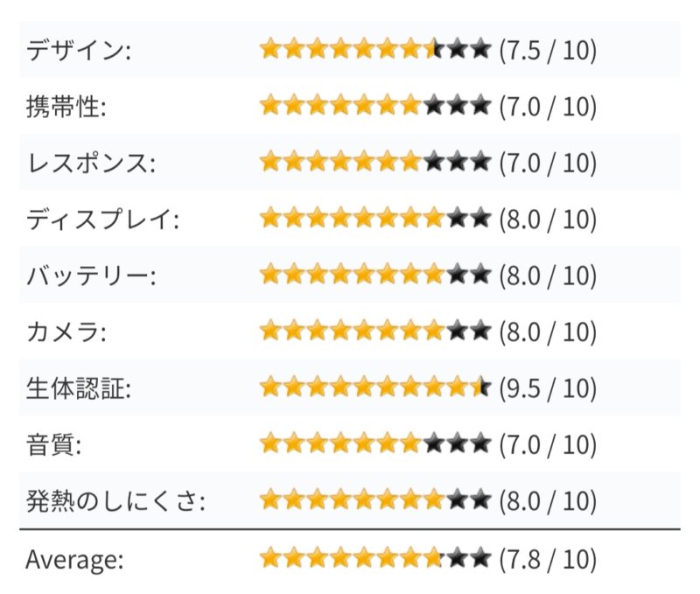Click the (9.5 / 10) score text
700x594 pixels.
pos(548,388)
